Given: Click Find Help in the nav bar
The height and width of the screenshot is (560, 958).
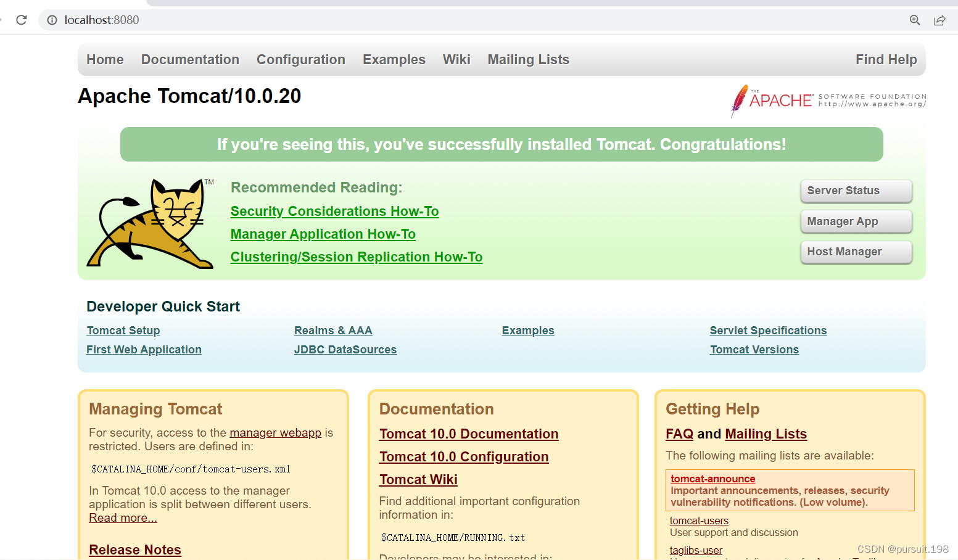Looking at the screenshot, I should pyautogui.click(x=886, y=60).
